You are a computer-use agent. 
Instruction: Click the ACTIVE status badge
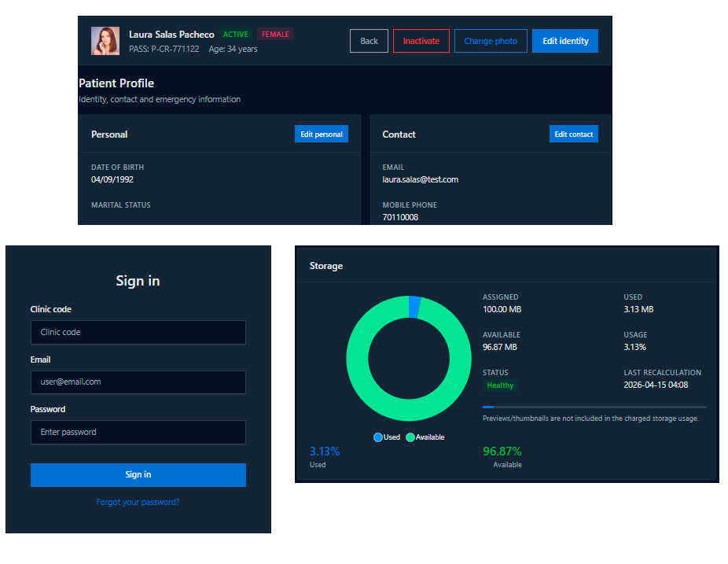236,35
